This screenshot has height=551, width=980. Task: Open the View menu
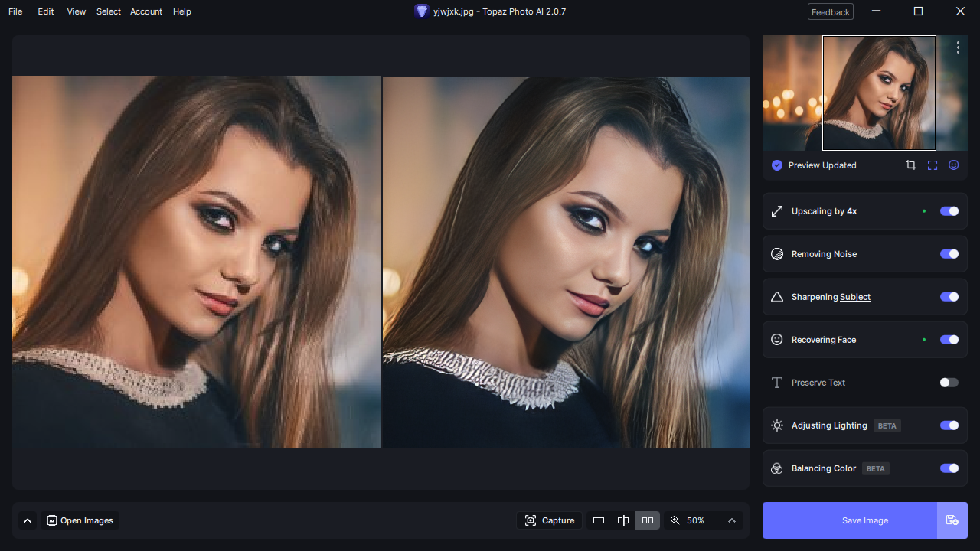point(77,11)
